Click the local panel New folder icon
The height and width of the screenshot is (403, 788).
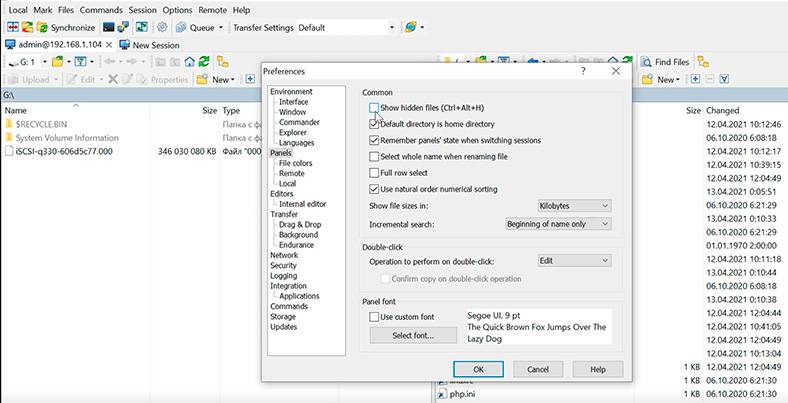click(x=202, y=79)
